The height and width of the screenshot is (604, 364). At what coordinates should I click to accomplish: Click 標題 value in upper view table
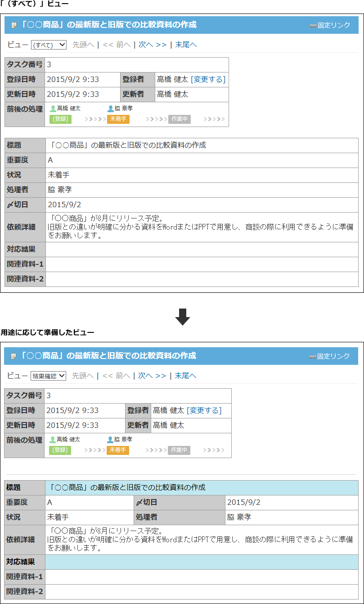click(x=127, y=145)
